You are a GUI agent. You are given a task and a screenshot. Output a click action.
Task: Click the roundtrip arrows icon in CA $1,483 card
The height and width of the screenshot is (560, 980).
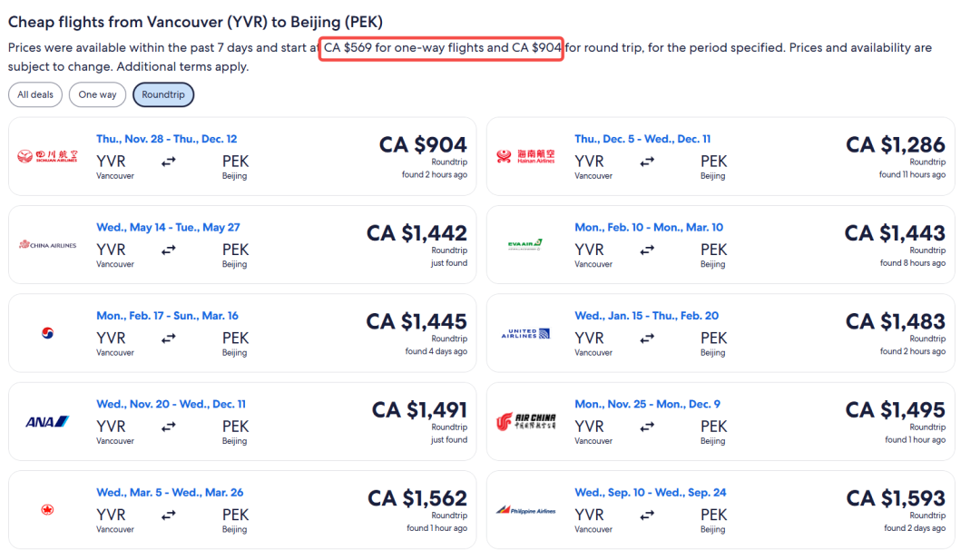[647, 339]
